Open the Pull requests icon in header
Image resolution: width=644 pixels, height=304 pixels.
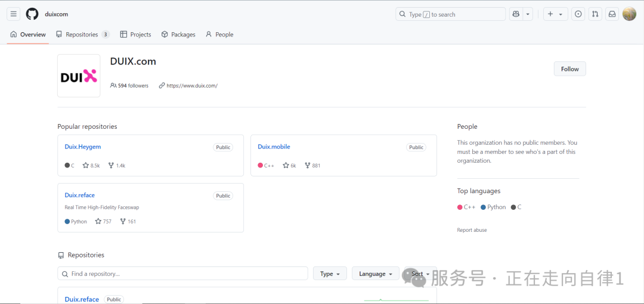point(595,14)
